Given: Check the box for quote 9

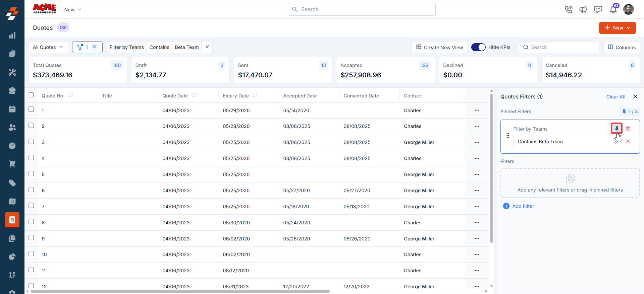Looking at the screenshot, I should [x=31, y=237].
